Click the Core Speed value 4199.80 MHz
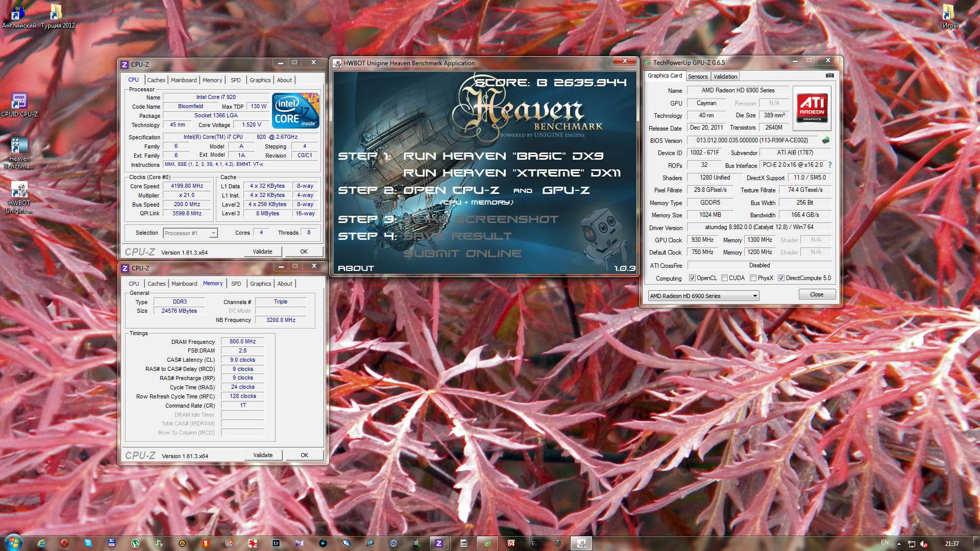 (187, 186)
